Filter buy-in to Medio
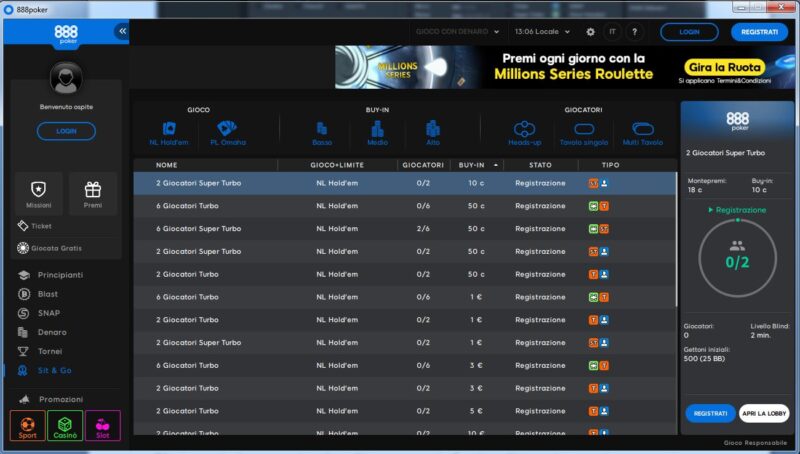The width and height of the screenshot is (800, 454). click(378, 134)
